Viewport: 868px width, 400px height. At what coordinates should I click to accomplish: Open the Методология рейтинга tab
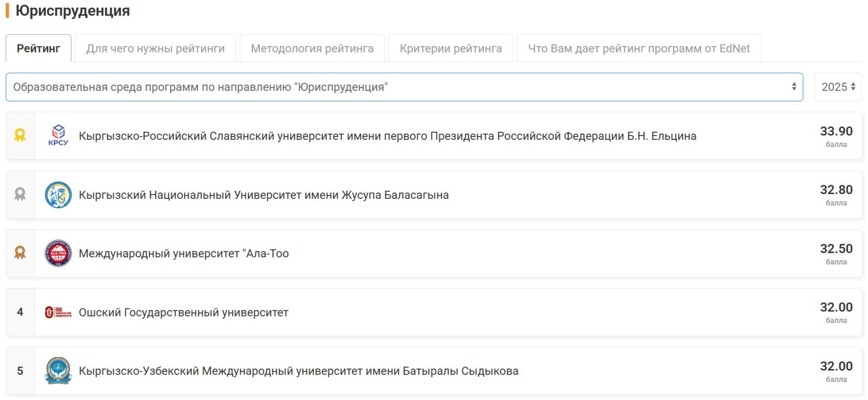click(312, 48)
